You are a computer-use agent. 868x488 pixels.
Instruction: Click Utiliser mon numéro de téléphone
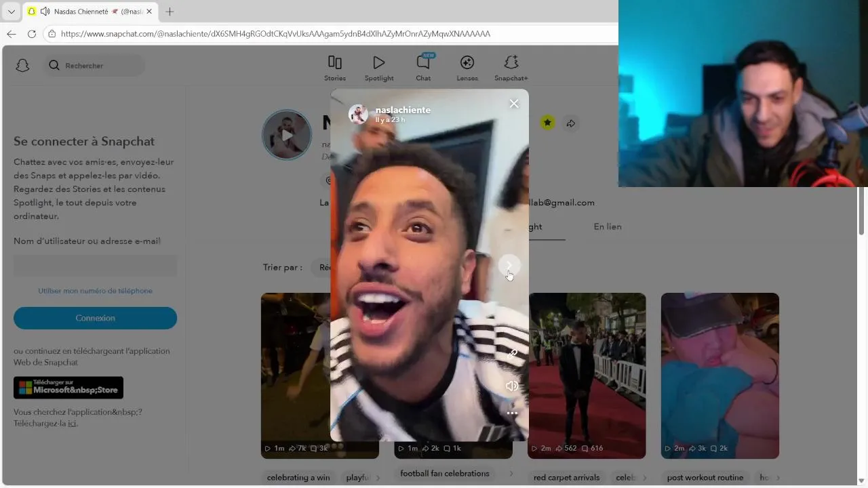click(95, 291)
